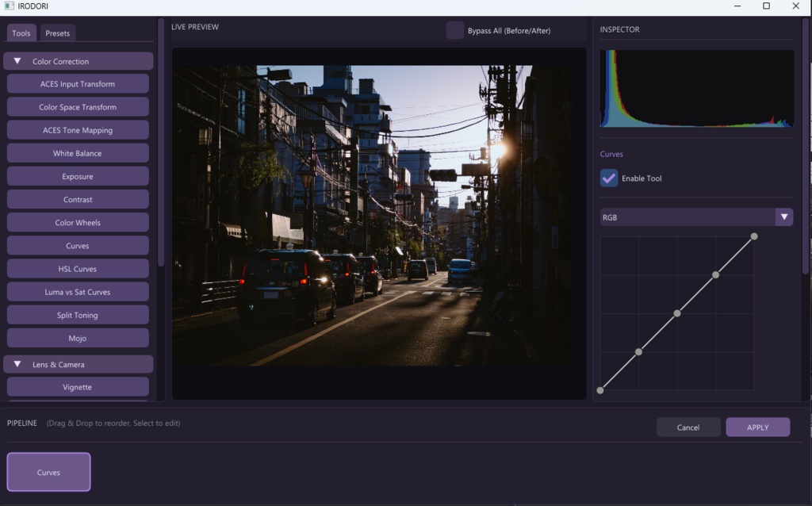Collapse the Color Correction section triangle
This screenshot has width=812, height=506.
click(17, 61)
